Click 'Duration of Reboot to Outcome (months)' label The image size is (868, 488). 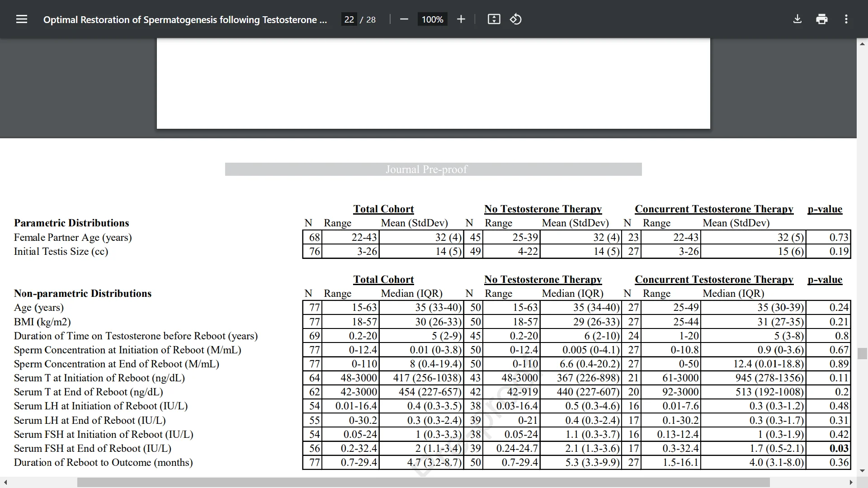pos(104,462)
